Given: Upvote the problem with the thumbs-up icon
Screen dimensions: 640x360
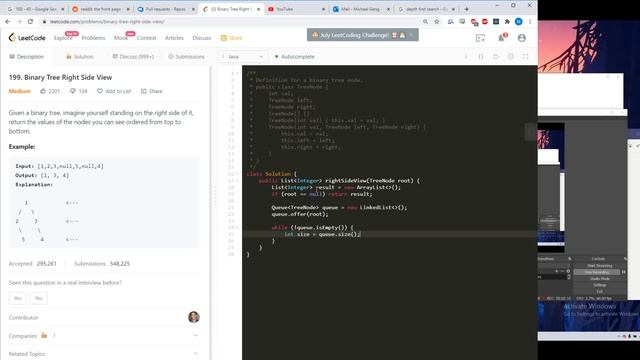Looking at the screenshot, I should (43, 91).
